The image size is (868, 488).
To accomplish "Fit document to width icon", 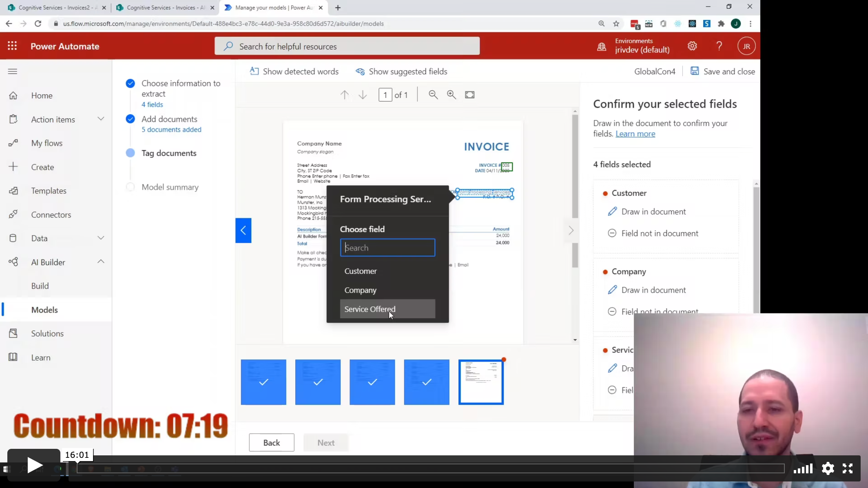I will pos(470,95).
